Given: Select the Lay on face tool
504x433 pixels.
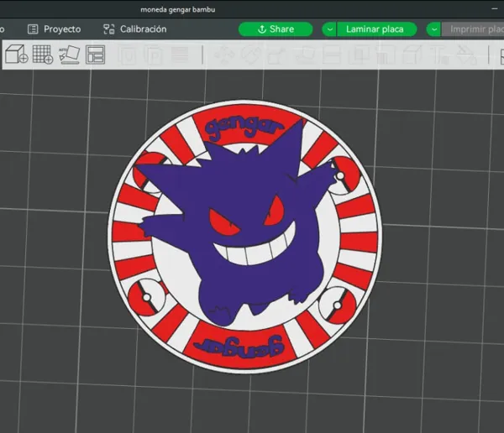Looking at the screenshot, I should click(305, 55).
